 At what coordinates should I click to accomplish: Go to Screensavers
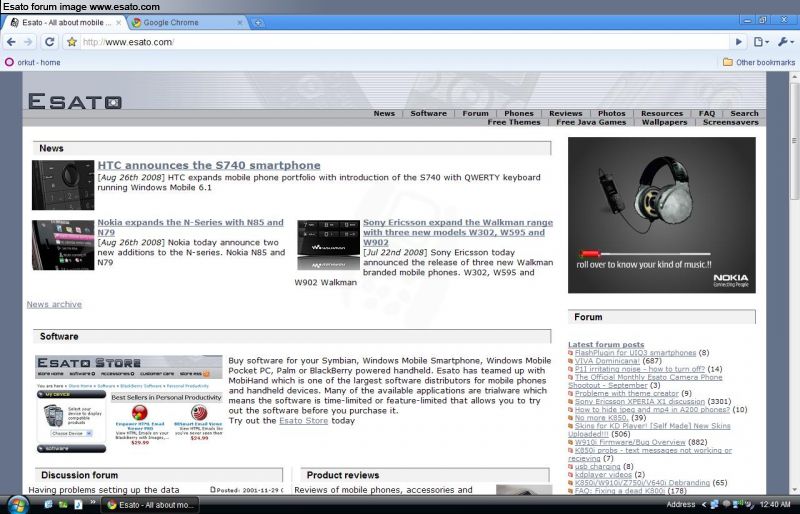coord(731,122)
